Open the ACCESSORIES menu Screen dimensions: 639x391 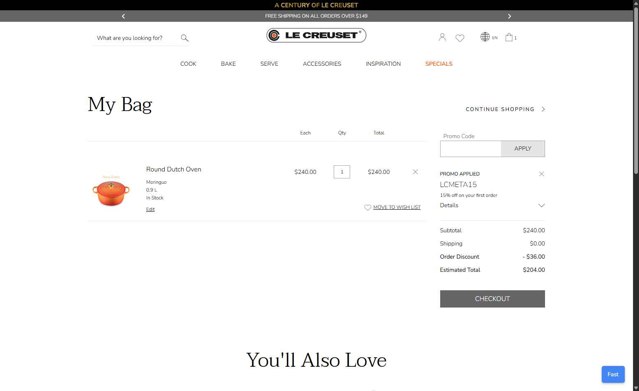tap(322, 64)
